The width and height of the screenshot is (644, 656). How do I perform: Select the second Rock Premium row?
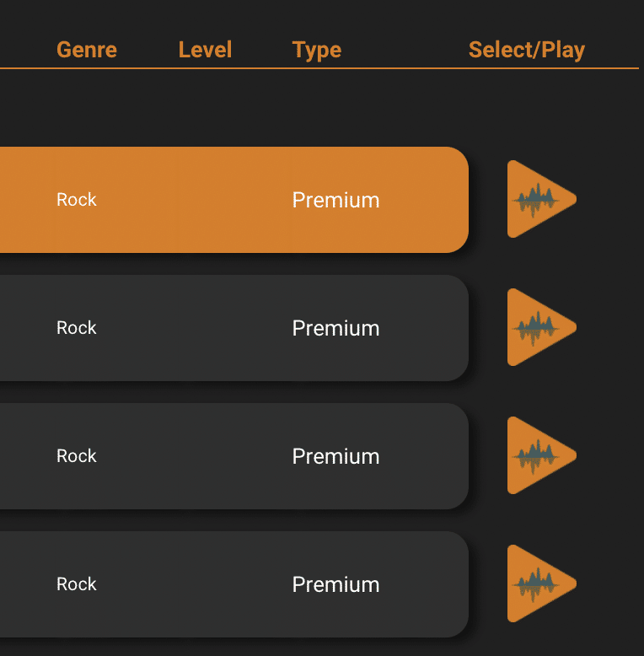point(234,328)
